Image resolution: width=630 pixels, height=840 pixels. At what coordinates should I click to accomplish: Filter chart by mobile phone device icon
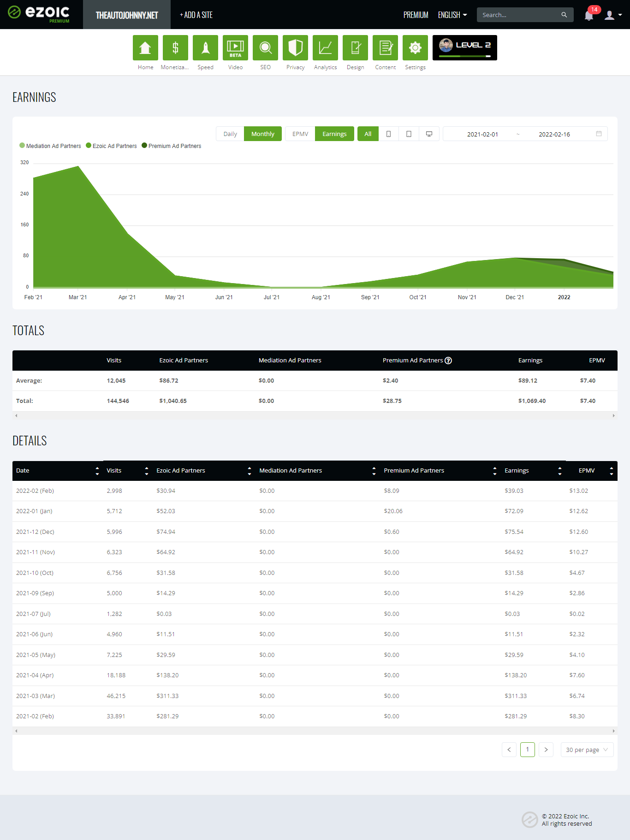pyautogui.click(x=388, y=134)
